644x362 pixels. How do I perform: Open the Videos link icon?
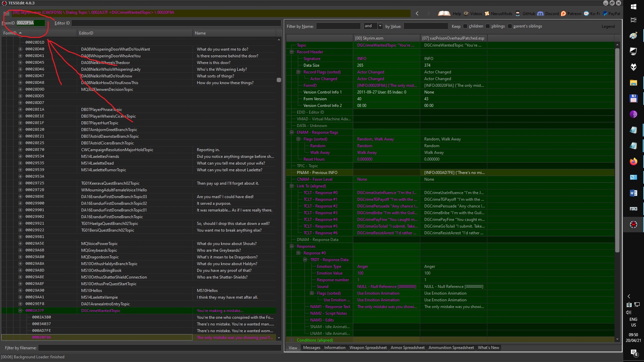pyautogui.click(x=466, y=14)
